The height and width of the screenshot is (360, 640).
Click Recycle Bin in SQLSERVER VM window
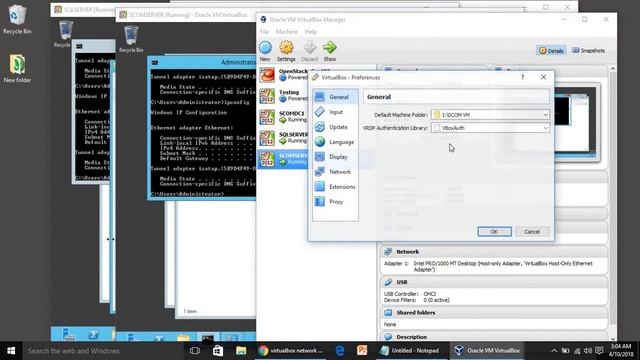(x=64, y=34)
